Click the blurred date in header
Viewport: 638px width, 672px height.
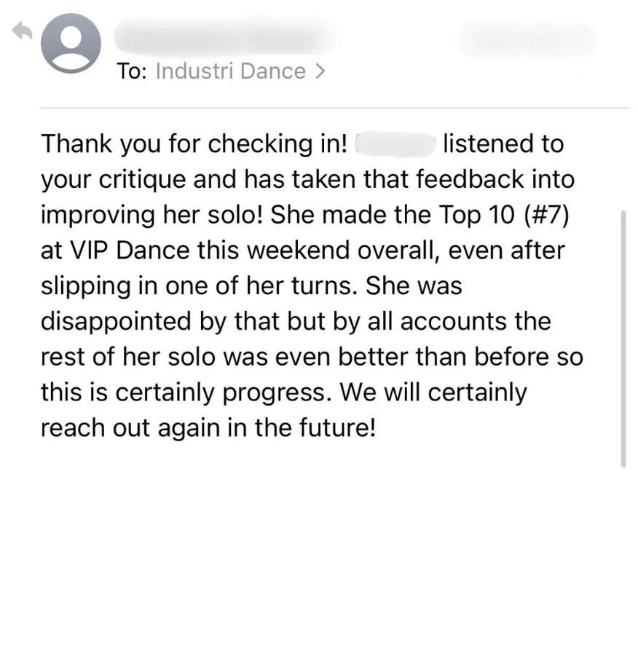click(527, 37)
